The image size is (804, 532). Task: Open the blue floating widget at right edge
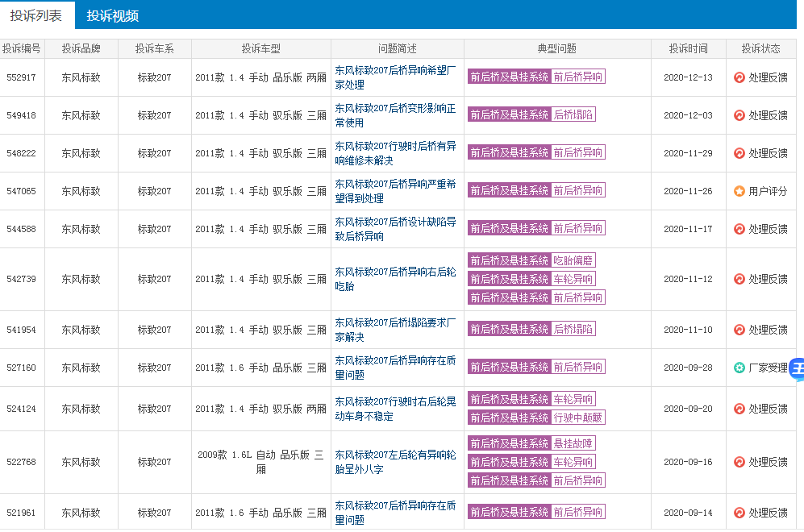pos(797,369)
